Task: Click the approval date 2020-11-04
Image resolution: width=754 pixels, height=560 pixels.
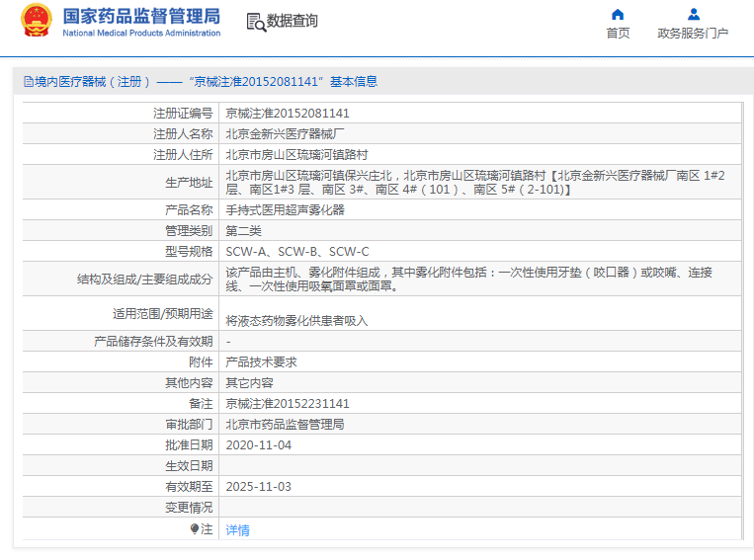Action: [259, 445]
